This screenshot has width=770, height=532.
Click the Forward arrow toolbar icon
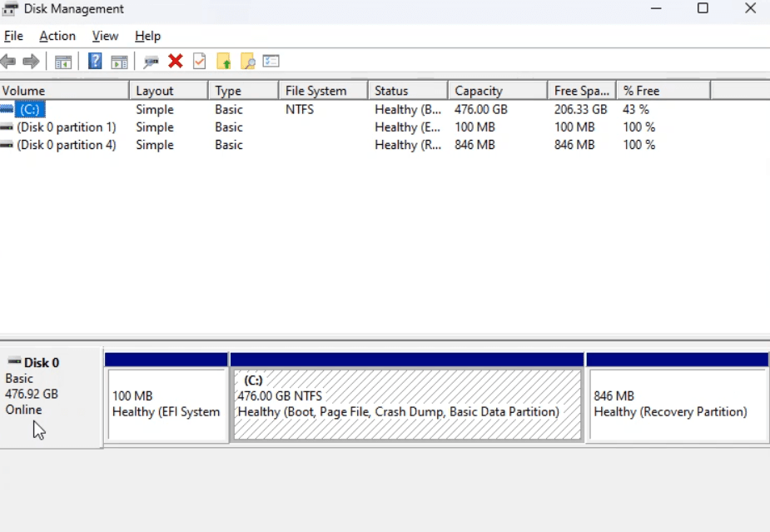click(x=31, y=62)
